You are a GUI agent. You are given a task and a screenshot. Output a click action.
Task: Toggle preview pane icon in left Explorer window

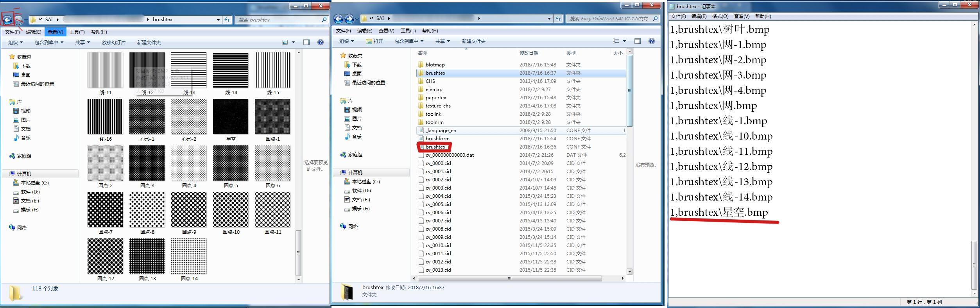306,42
